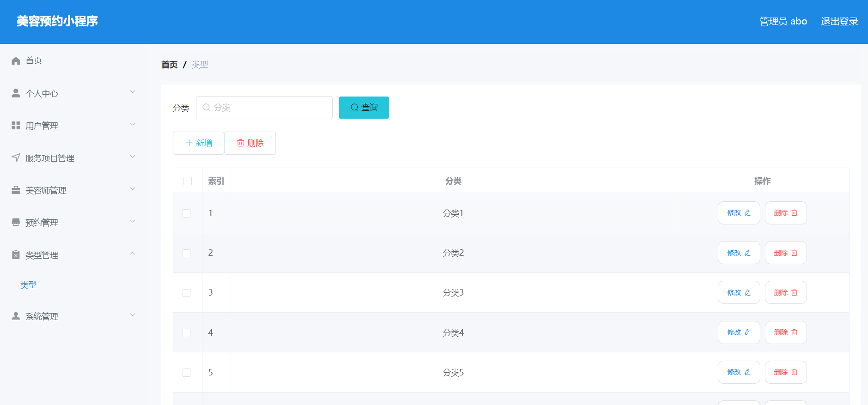Viewport: 868px width, 405px height.
Task: Click the pencil icon in row 分类3
Action: (747, 293)
